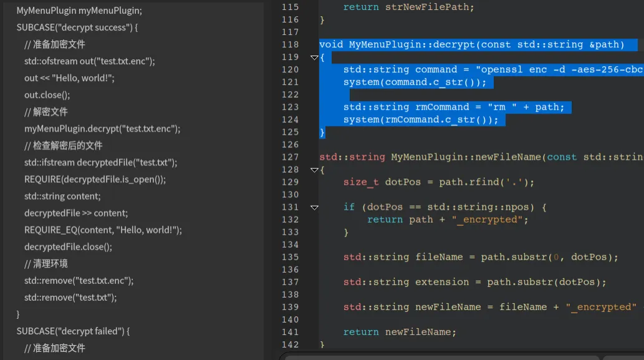Screen dimensions: 644x360
Task: Click 'decryptedFile >> content;' line
Action: click(x=76, y=213)
